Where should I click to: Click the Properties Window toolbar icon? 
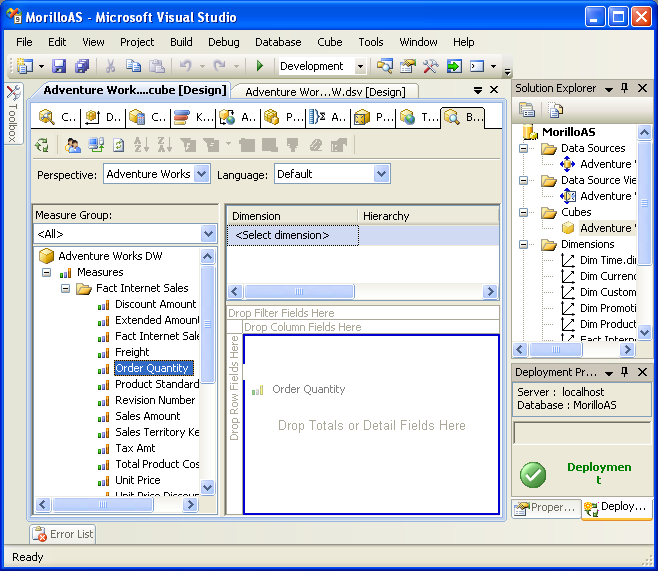point(407,66)
